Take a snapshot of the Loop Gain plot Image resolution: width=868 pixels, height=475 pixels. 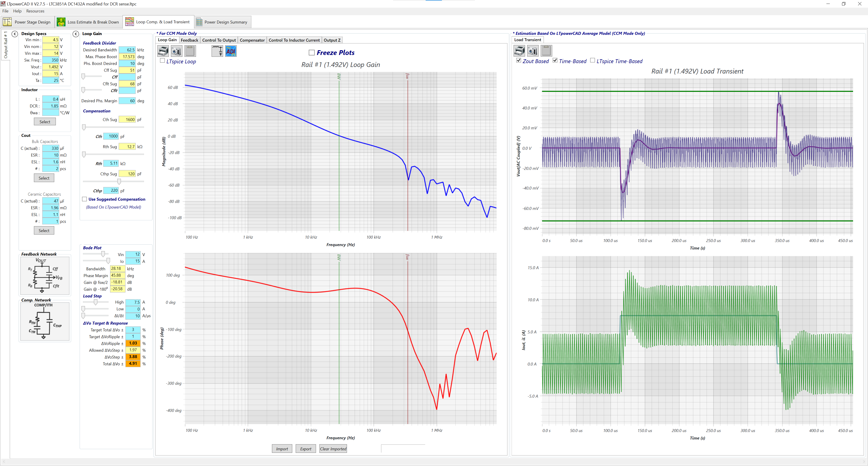pyautogui.click(x=176, y=51)
